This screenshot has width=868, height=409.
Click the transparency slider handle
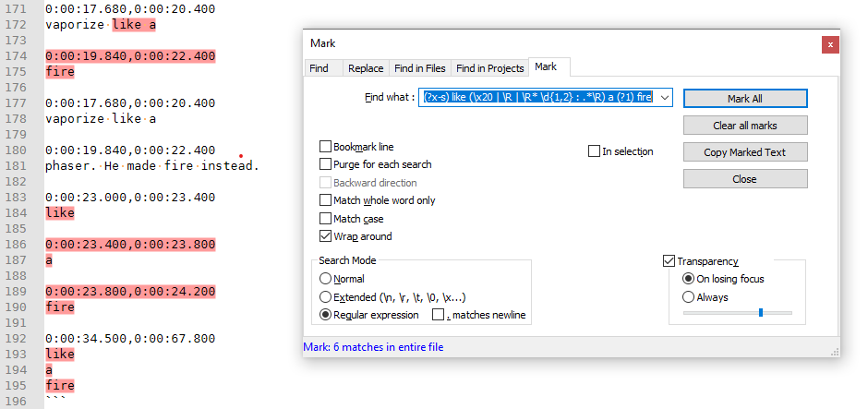[761, 313]
